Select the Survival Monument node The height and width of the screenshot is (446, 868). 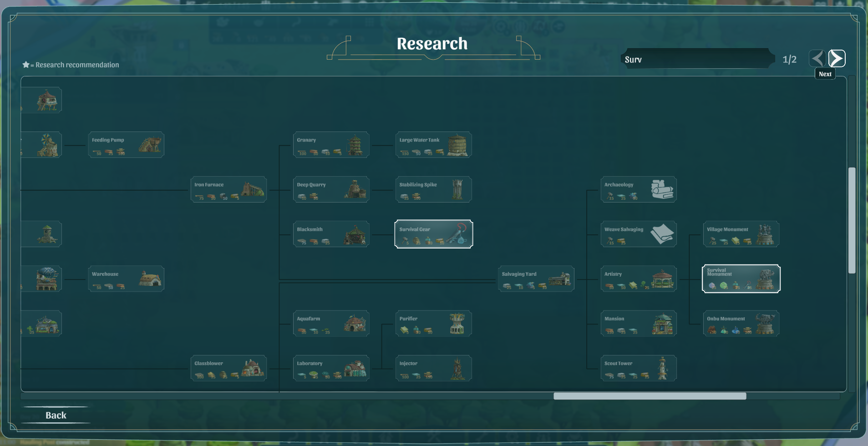click(x=741, y=279)
